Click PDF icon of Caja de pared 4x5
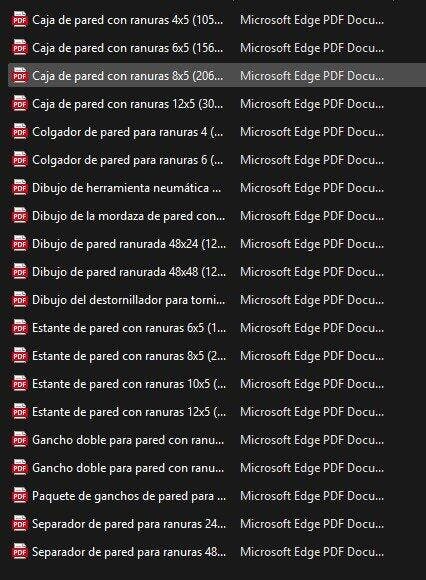 [x=20, y=20]
